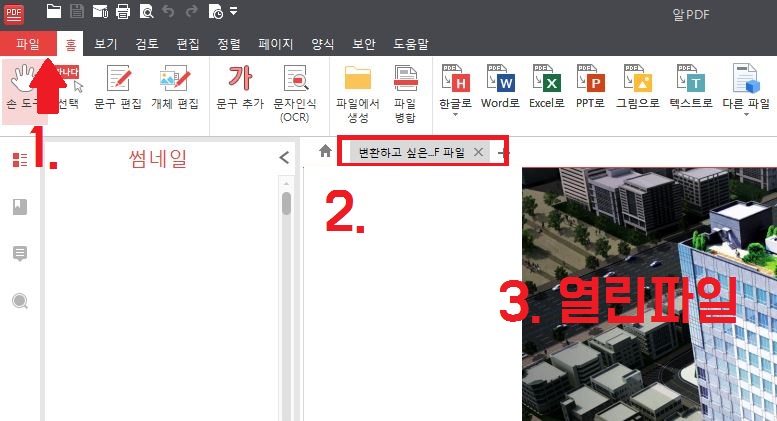
Task: Close the 변환하고 싶은...F 파일 document tab
Action: coord(478,152)
